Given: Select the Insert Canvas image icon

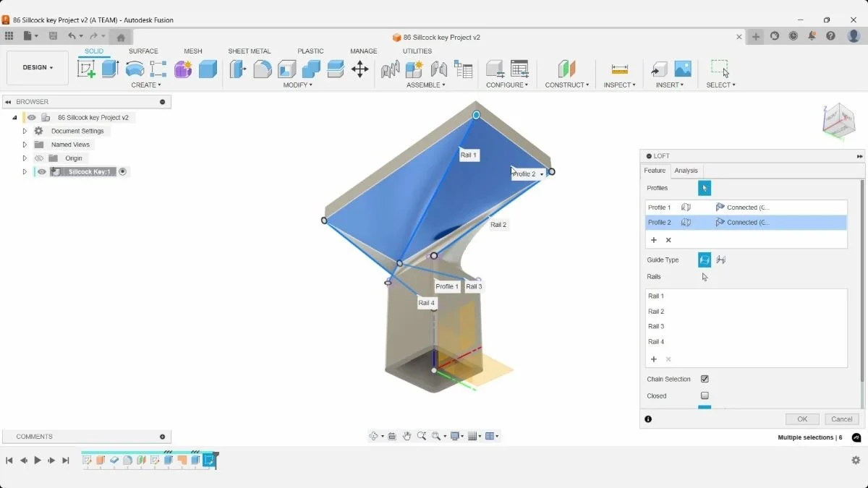Looking at the screenshot, I should (683, 69).
